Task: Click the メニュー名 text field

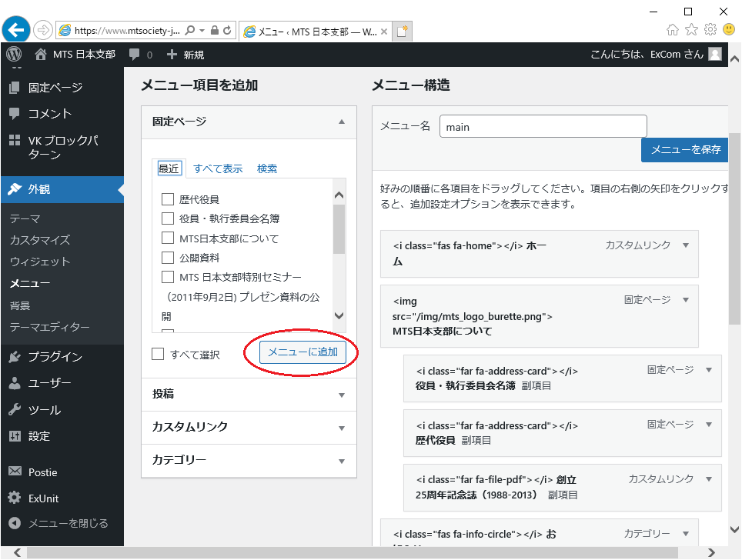Action: pyautogui.click(x=543, y=127)
